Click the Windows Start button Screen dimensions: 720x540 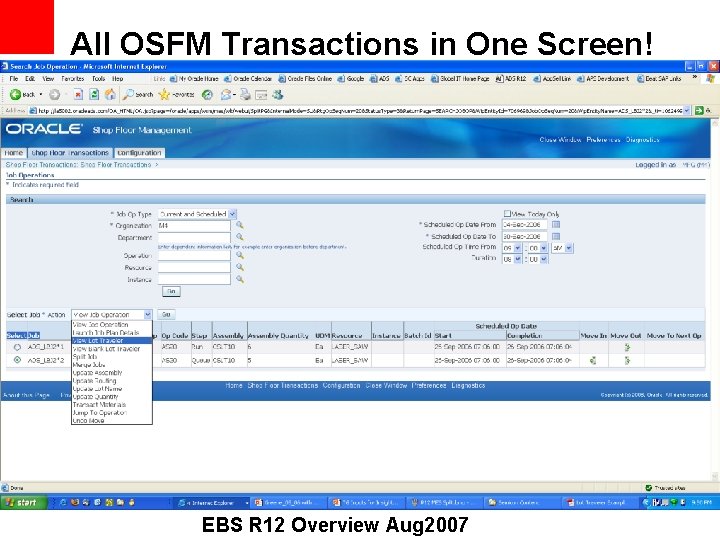click(x=23, y=502)
